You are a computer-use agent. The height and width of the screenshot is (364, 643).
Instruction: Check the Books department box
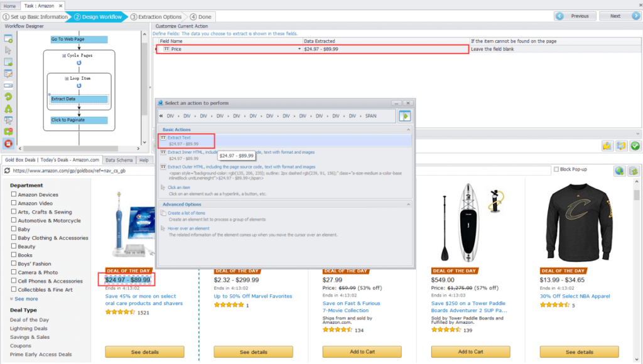point(14,255)
